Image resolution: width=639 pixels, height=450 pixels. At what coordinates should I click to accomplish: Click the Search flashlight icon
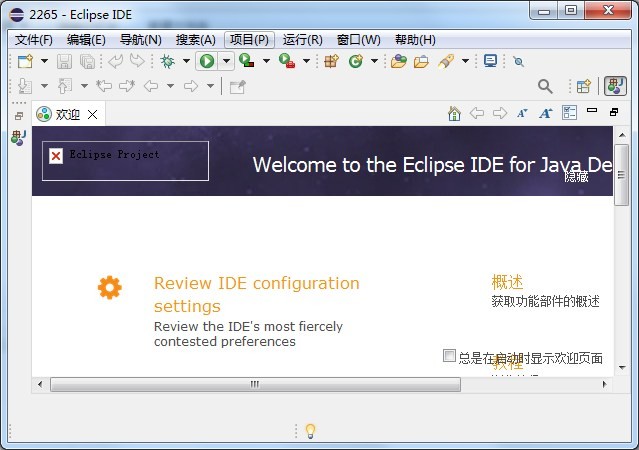[446, 62]
